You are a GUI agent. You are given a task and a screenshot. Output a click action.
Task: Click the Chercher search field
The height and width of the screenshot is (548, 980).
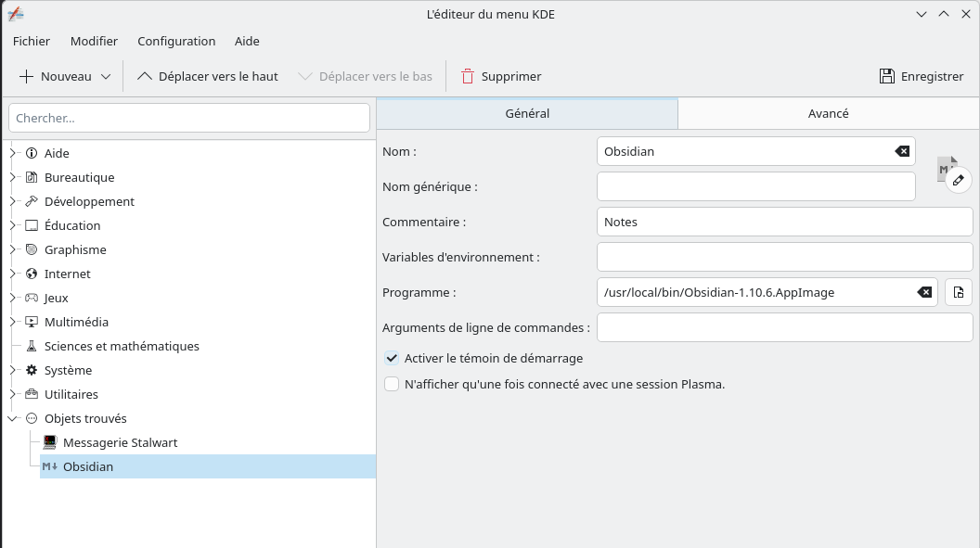coord(189,118)
